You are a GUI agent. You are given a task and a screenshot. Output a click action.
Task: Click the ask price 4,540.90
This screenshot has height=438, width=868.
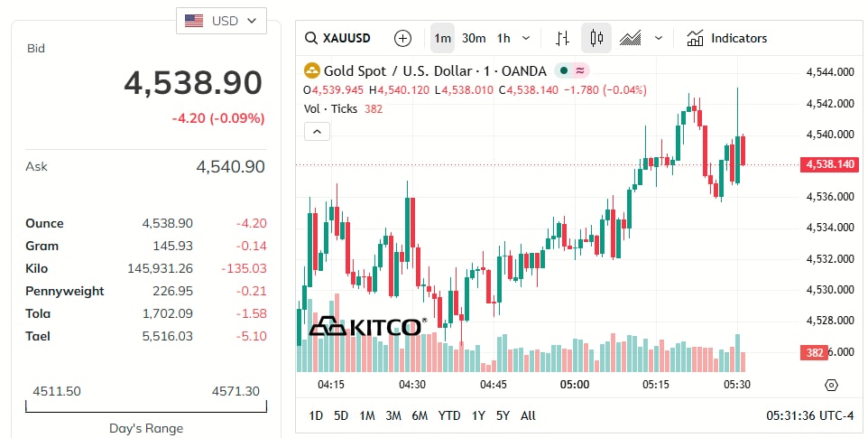[x=231, y=167]
